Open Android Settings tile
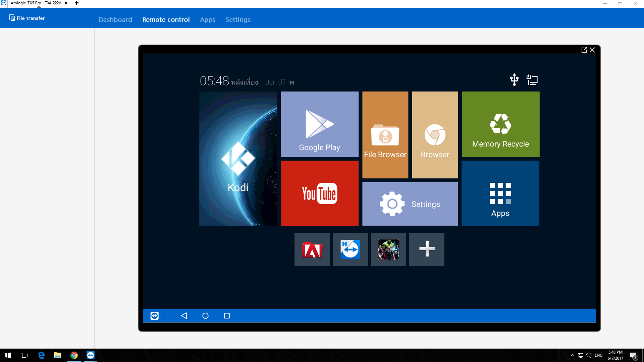The width and height of the screenshot is (644, 362). coord(410,204)
